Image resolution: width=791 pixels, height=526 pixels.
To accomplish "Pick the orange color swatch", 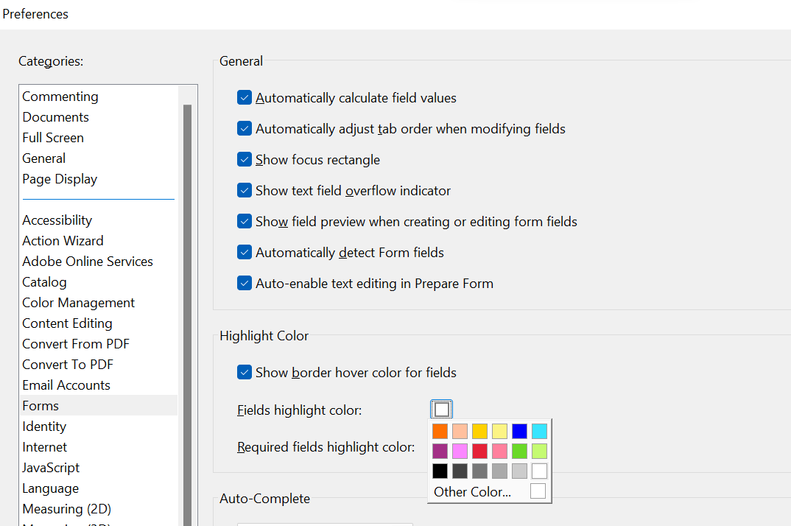I will (x=440, y=431).
